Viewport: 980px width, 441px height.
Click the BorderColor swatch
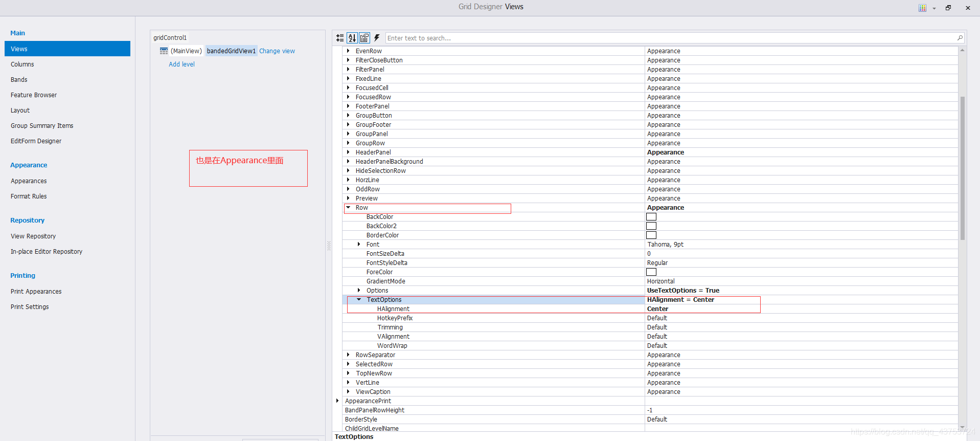[651, 235]
